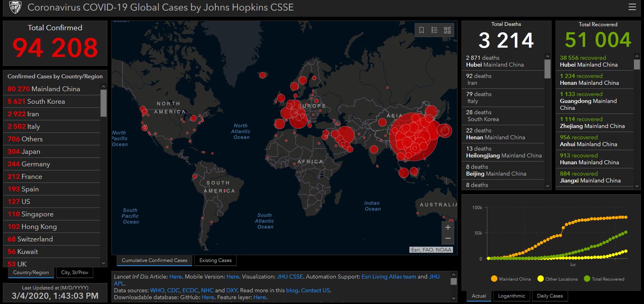Open the Contact US link
Viewport: 644px width, 304px height.
coord(315,290)
